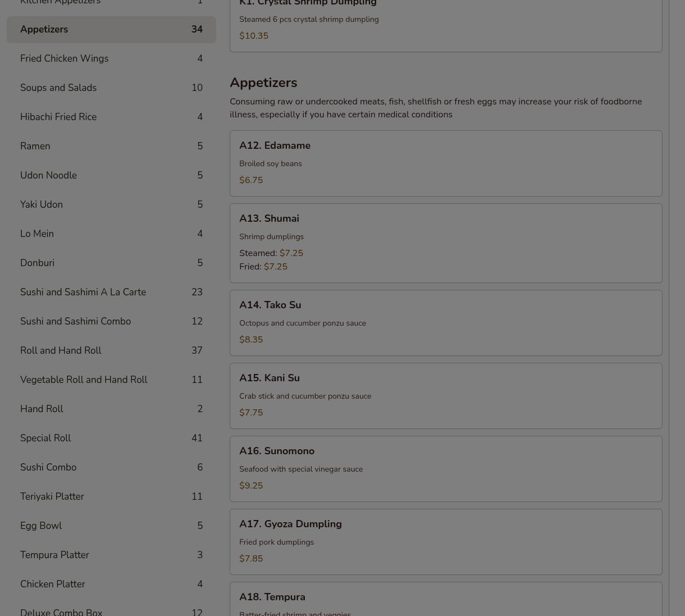Screen dimensions: 685x616
Task: Select Vegetable Roll and Hand Roll
Action: pyautogui.click(x=111, y=380)
